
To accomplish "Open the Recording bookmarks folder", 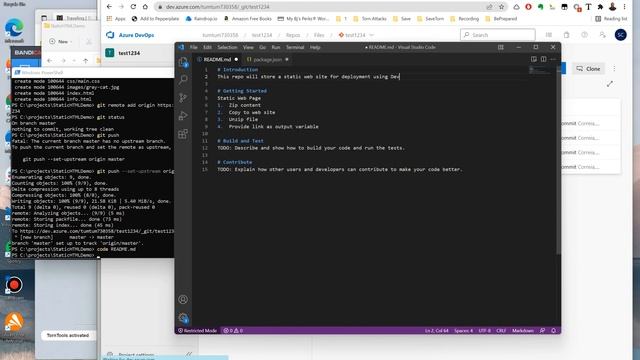I will coord(464,19).
